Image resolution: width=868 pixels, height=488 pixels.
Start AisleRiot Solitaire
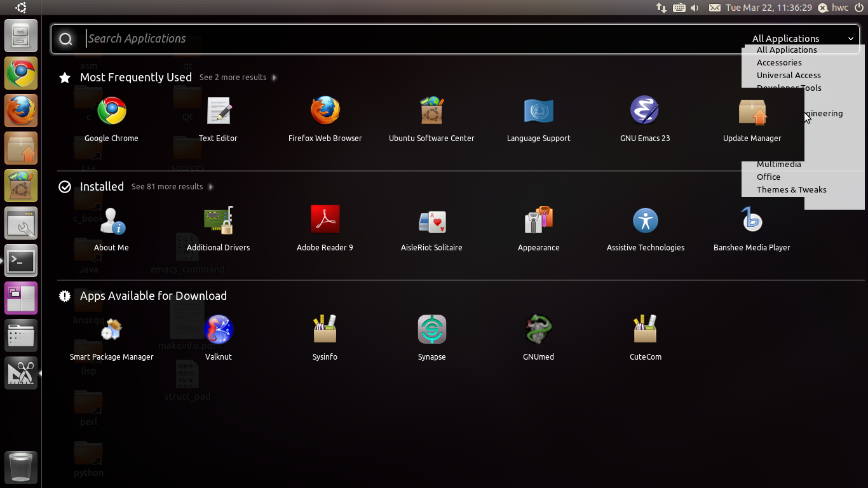click(431, 220)
